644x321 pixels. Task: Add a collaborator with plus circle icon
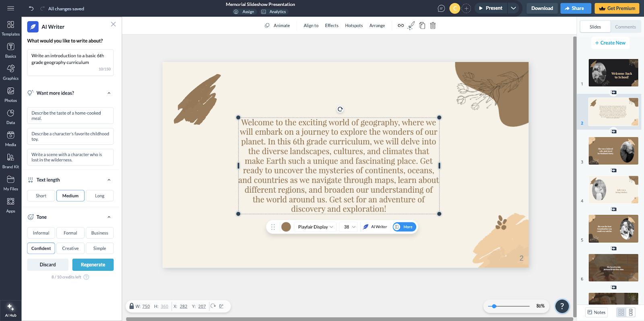(466, 8)
